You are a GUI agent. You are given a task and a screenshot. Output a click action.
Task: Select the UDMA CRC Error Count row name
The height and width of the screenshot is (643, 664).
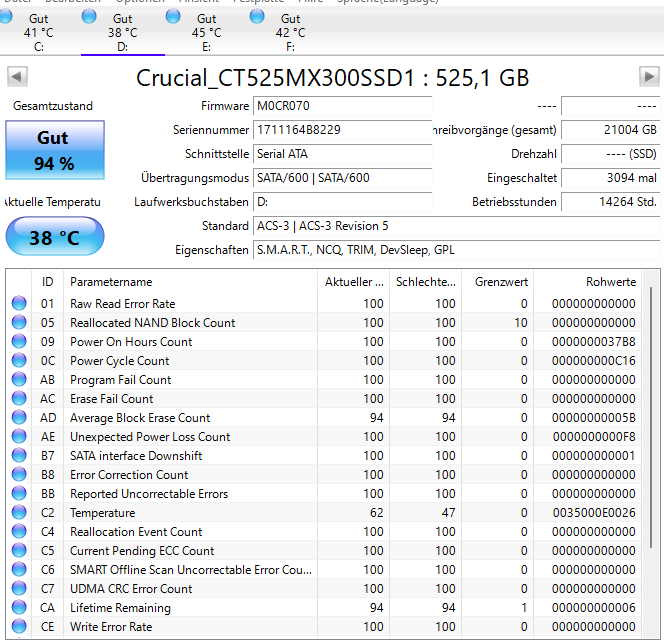pyautogui.click(x=131, y=589)
